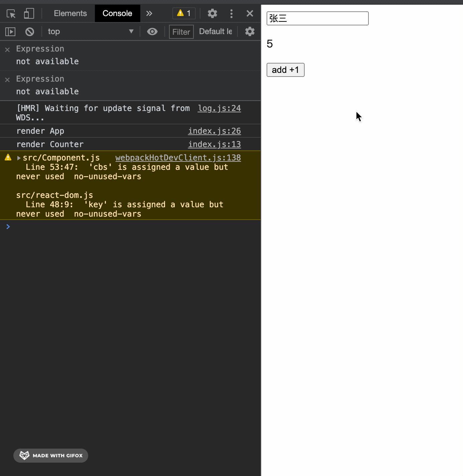This screenshot has height=476, width=463.
Task: Open DevTools settings gear
Action: tap(212, 13)
